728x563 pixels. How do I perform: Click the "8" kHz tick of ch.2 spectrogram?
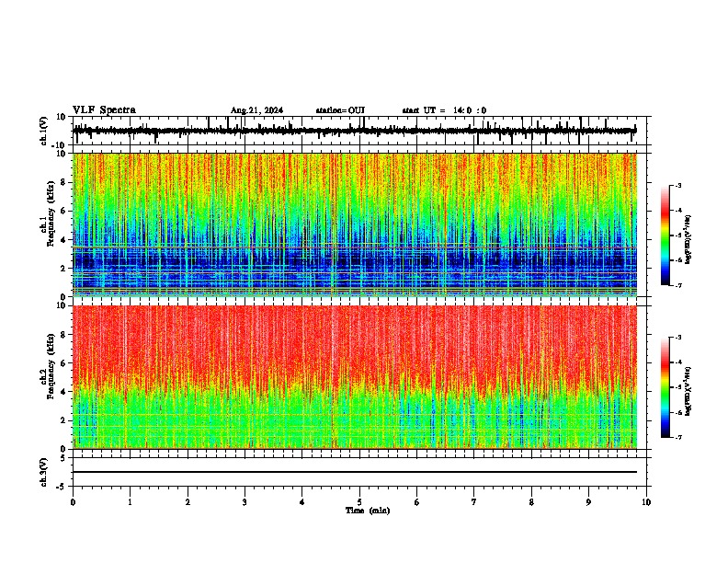point(64,335)
